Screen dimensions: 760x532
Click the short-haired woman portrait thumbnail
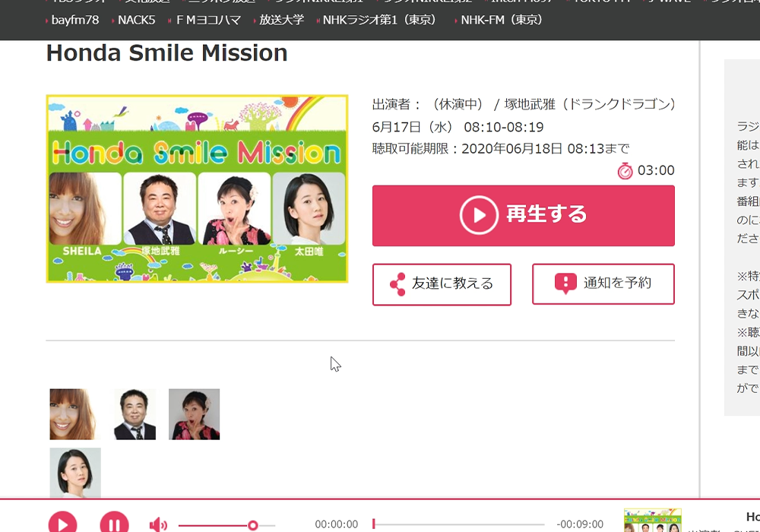75,472
